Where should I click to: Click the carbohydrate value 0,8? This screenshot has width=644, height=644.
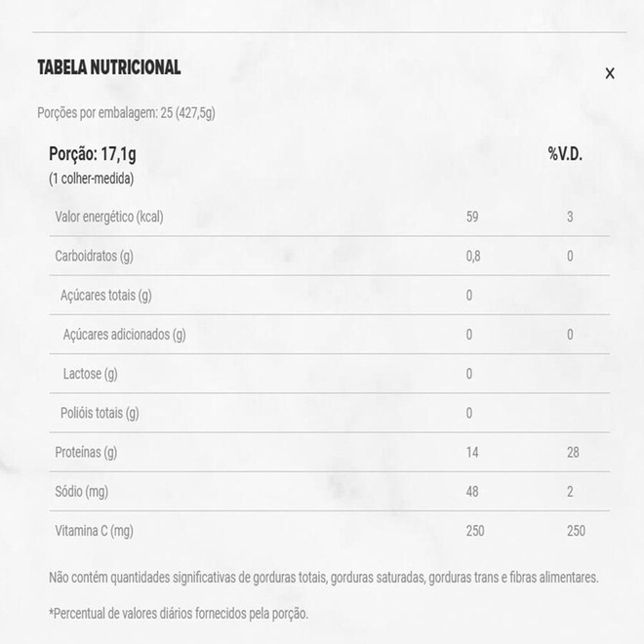click(473, 256)
